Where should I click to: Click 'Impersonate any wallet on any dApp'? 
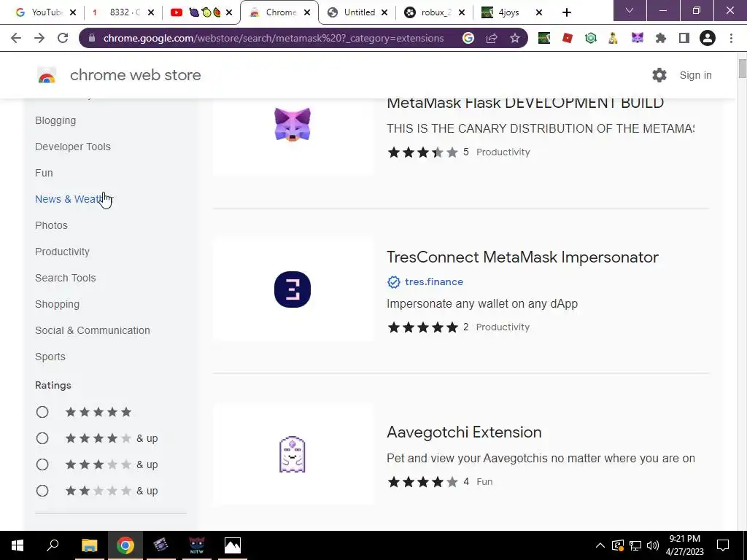[x=482, y=304]
